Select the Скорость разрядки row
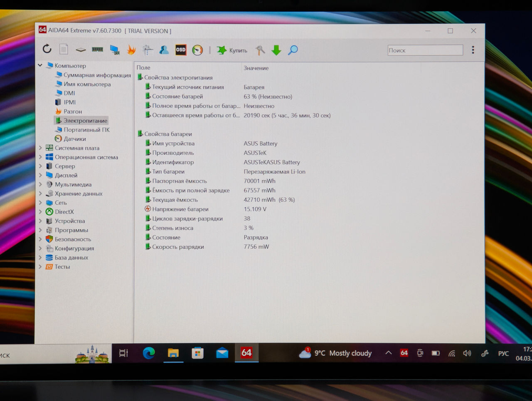Image resolution: width=532 pixels, height=401 pixels. 310,247
